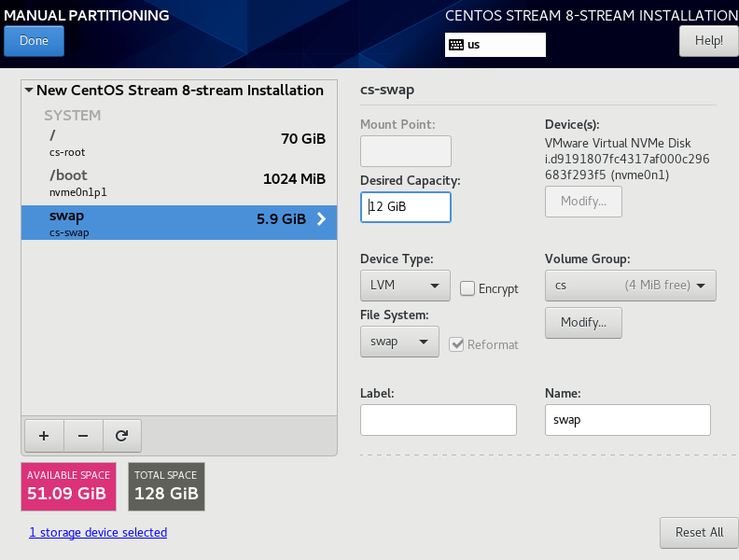Click the Mount Point input field
This screenshot has width=739, height=560.
pyautogui.click(x=405, y=151)
